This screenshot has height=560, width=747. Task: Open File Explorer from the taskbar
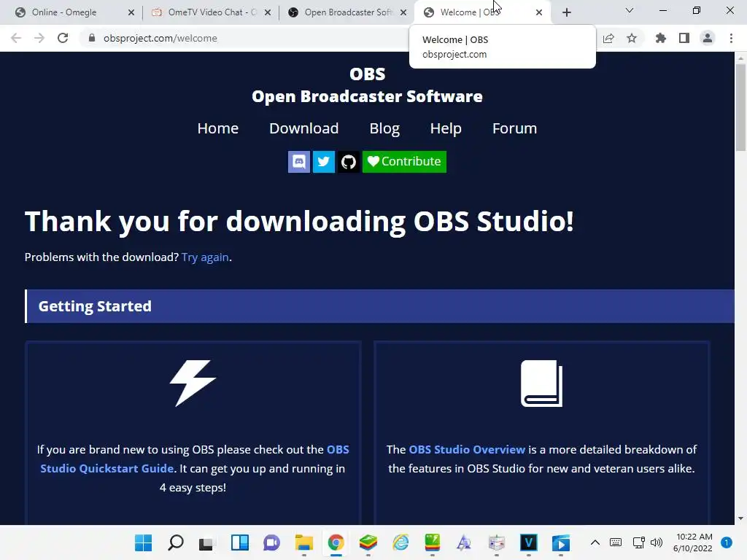tap(304, 542)
